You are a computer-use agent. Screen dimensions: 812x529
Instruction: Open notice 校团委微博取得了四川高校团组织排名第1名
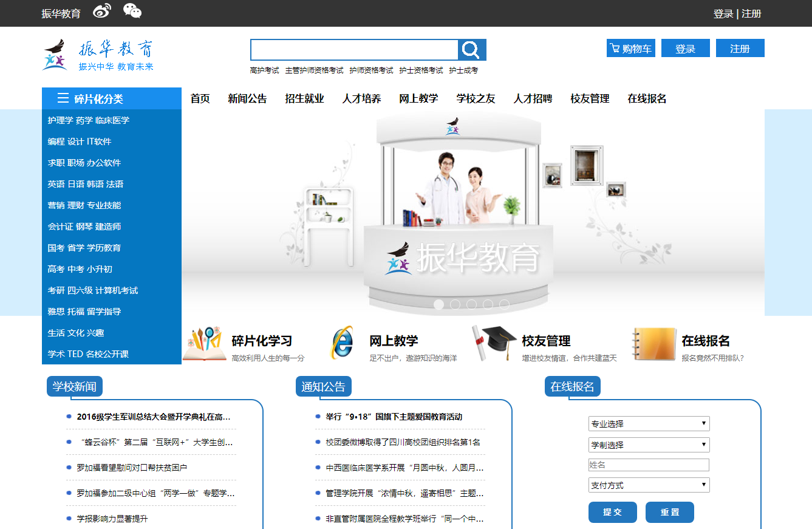tap(403, 442)
